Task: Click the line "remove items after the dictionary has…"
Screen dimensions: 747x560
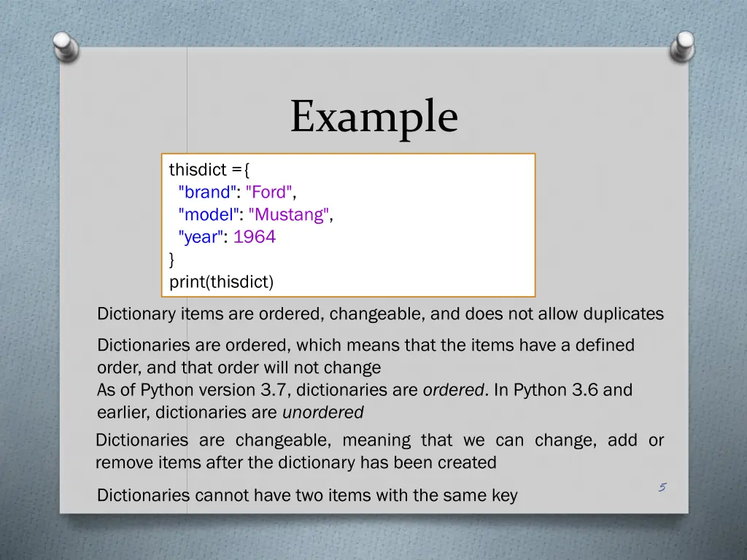Action: (296, 462)
